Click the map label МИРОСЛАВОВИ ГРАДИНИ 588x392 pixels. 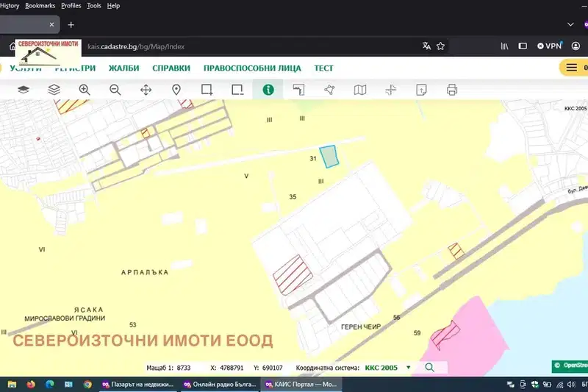65,318
